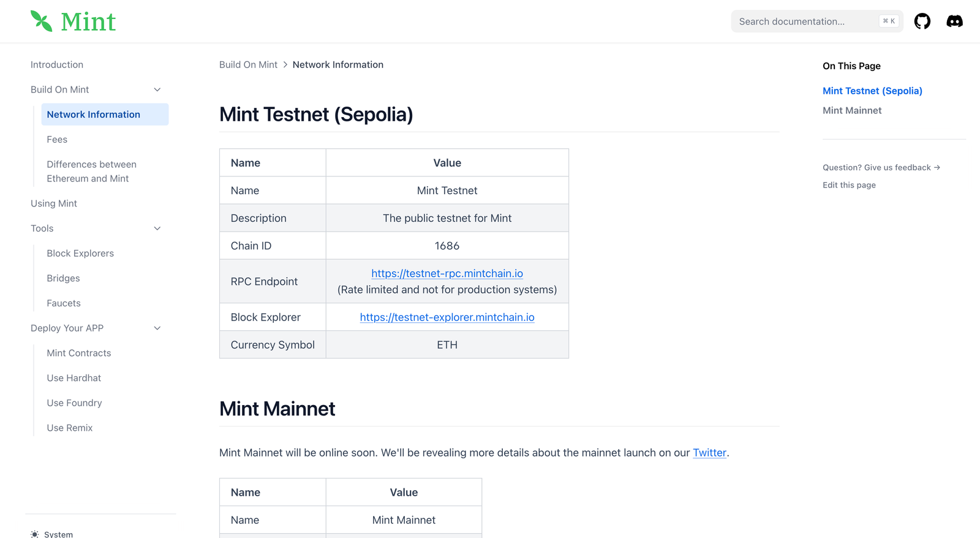Open the Twitter link

[x=709, y=453]
